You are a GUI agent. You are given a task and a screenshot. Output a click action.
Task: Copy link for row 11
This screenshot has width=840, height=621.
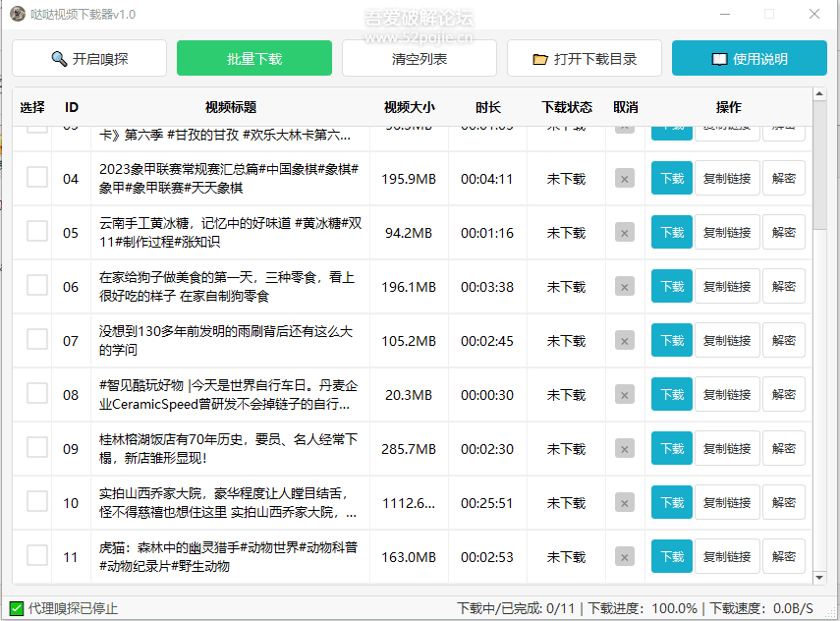pos(727,557)
